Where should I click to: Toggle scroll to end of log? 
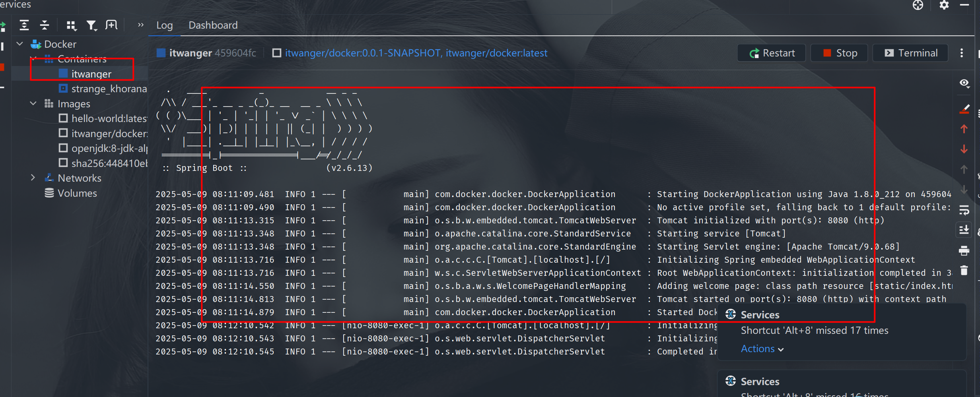[x=964, y=230]
